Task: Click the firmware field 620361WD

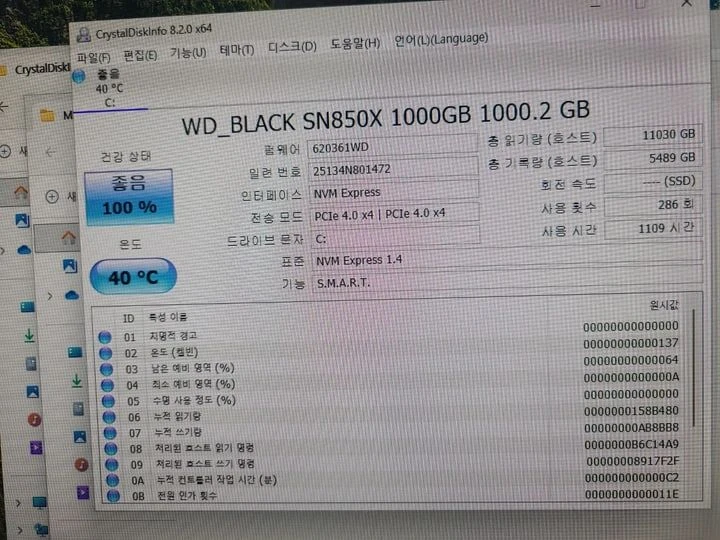Action: 393,146
